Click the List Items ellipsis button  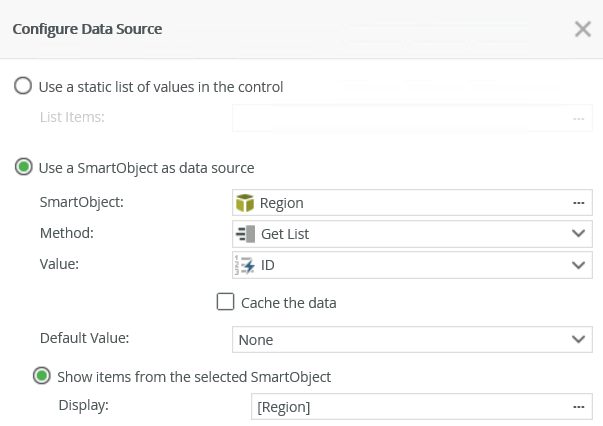[578, 118]
